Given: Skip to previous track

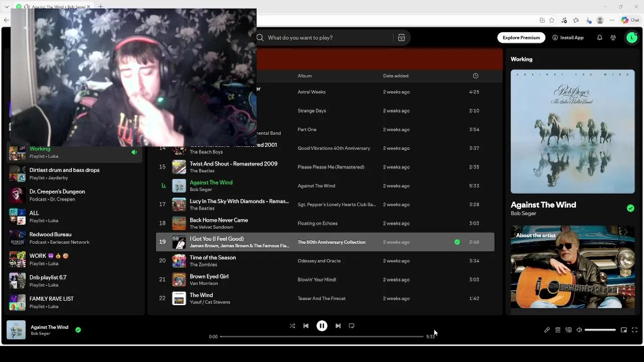Looking at the screenshot, I should (x=306, y=326).
